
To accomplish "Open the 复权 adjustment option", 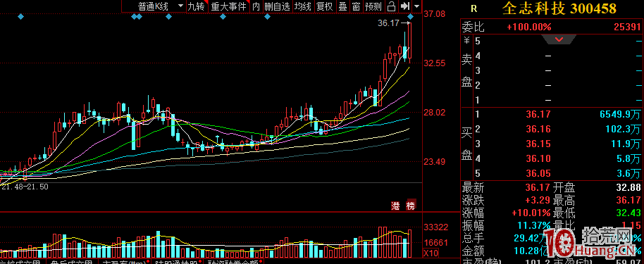I will [x=324, y=6].
